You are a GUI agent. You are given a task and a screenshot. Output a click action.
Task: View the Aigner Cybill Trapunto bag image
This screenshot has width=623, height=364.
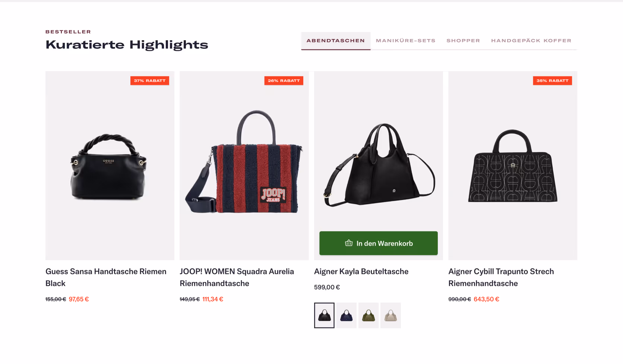click(513, 166)
